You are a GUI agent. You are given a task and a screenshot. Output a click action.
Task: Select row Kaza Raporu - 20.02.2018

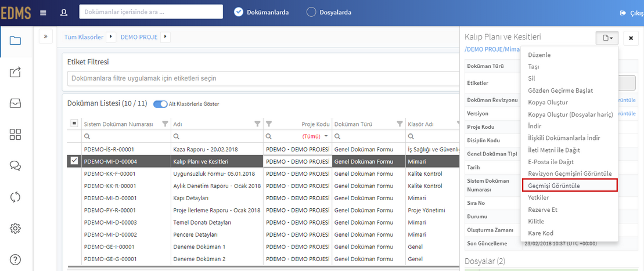tap(263, 149)
